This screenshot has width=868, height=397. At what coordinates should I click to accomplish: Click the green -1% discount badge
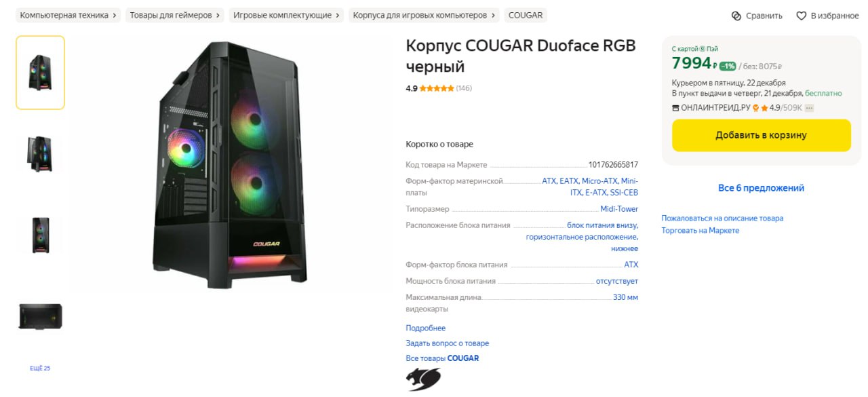click(x=728, y=66)
